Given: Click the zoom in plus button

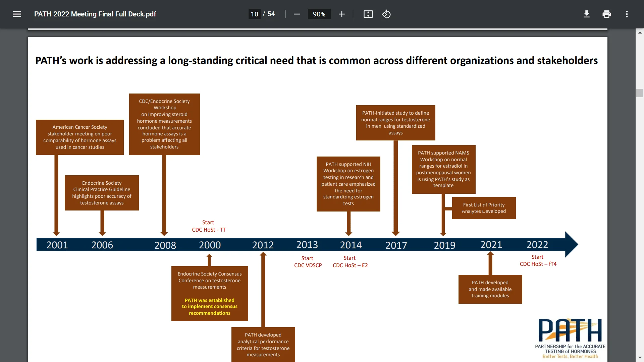Looking at the screenshot, I should click(x=341, y=14).
